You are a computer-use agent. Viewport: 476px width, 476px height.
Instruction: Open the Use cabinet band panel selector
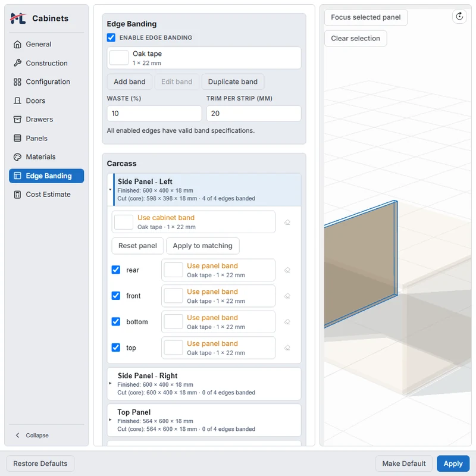(193, 222)
